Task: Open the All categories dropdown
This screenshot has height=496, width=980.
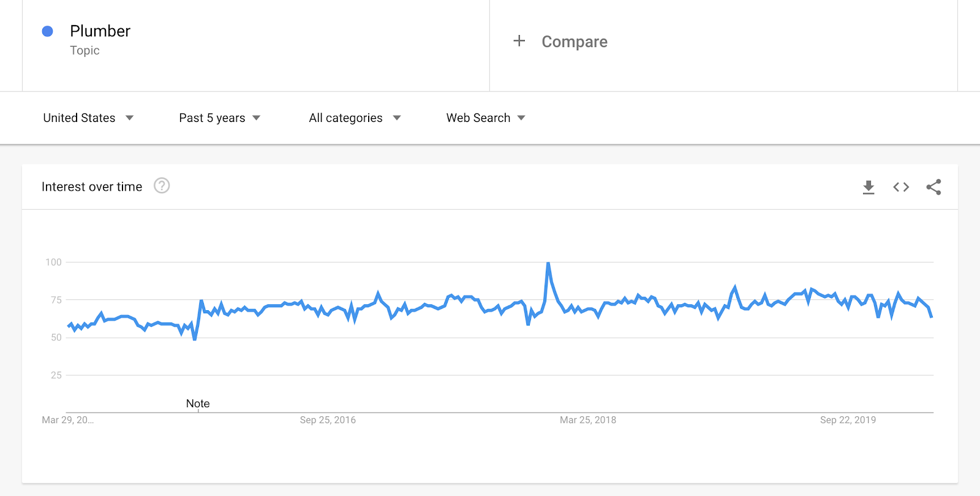Action: pos(355,118)
